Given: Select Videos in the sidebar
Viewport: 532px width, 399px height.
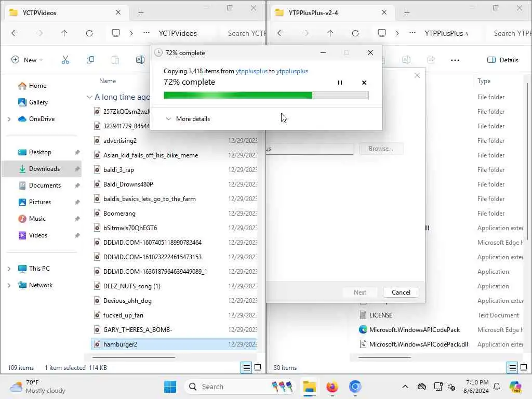Looking at the screenshot, I should coord(38,235).
